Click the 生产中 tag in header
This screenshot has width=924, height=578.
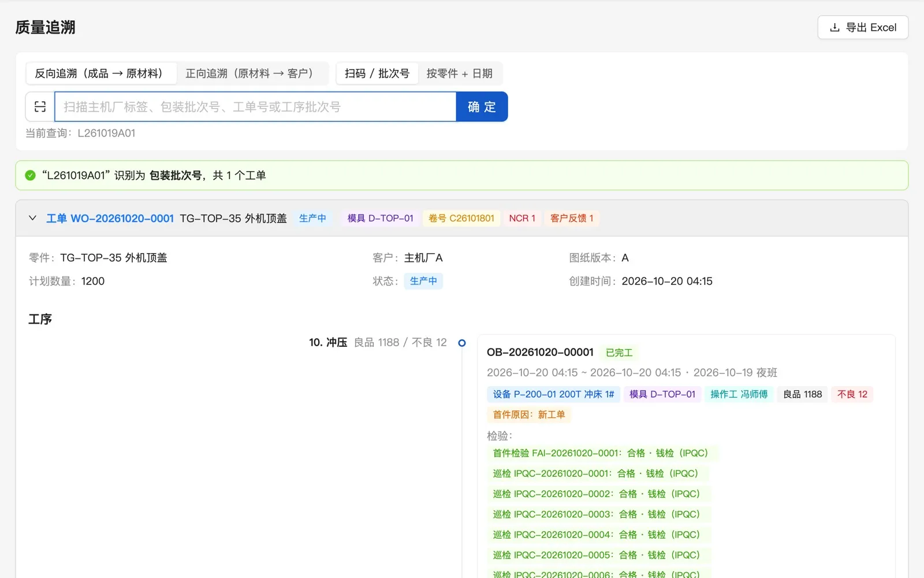tap(312, 218)
